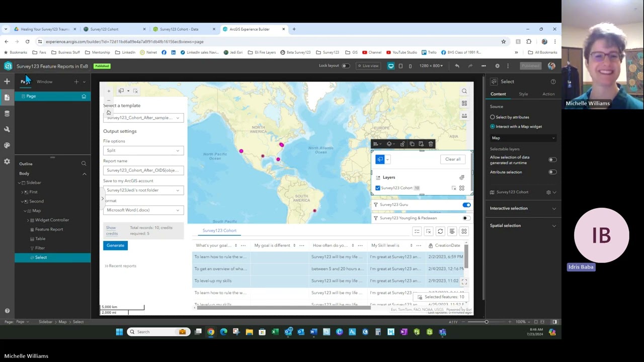Expand the Recent reports link
Image resolution: width=644 pixels, height=362 pixels.
120,266
